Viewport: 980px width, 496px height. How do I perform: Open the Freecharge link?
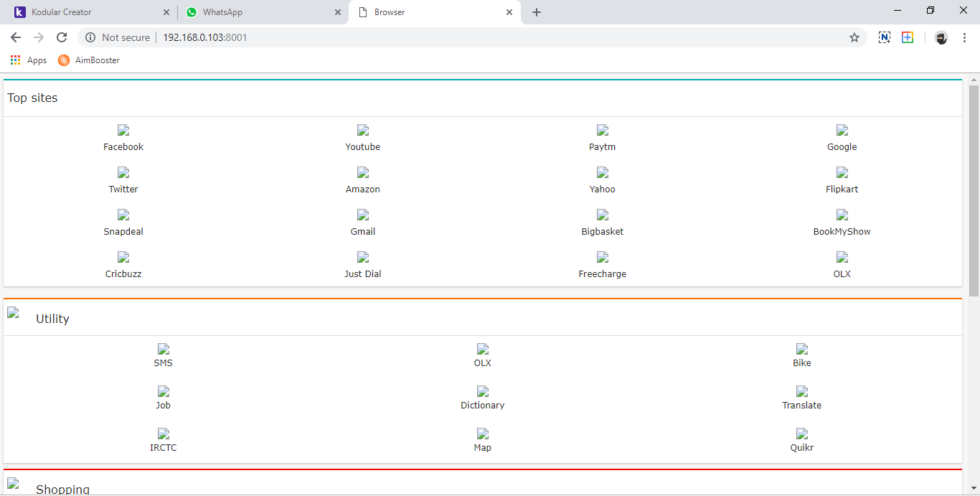(x=603, y=274)
